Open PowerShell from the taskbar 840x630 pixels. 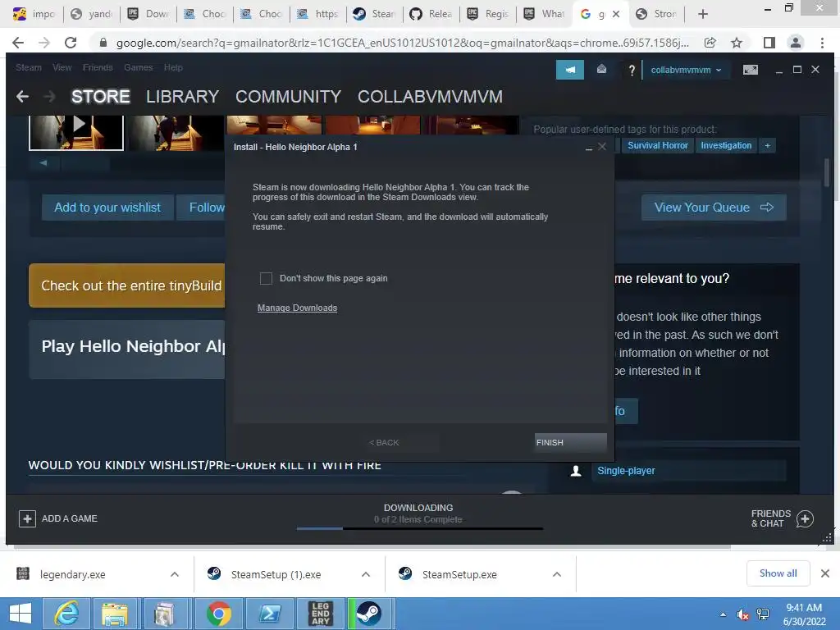pyautogui.click(x=269, y=614)
